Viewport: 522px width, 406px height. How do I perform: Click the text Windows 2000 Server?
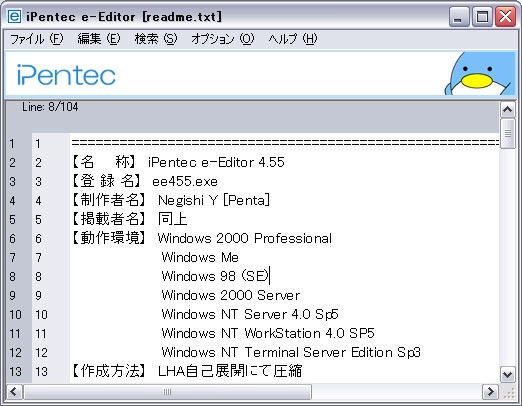coord(231,296)
